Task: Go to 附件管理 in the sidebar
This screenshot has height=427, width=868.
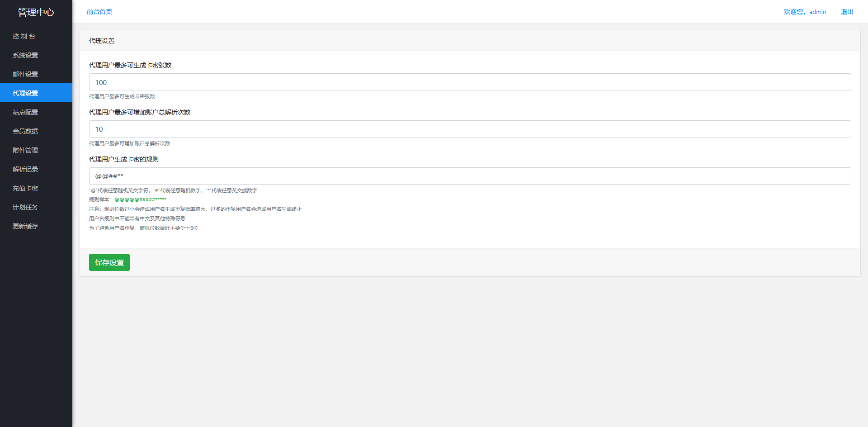Action: tap(25, 150)
